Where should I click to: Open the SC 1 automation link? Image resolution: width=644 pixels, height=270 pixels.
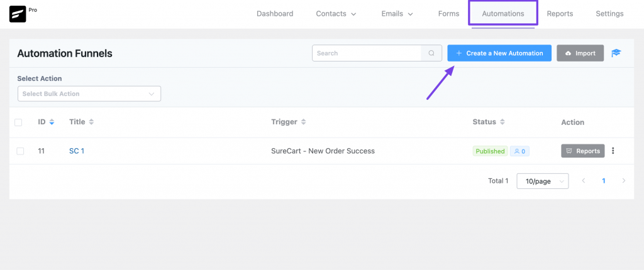(x=76, y=151)
